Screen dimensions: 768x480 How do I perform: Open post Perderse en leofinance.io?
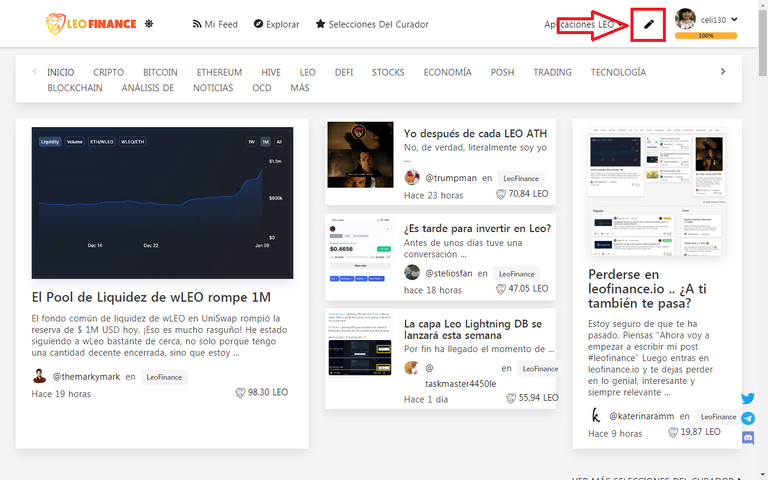pos(647,289)
